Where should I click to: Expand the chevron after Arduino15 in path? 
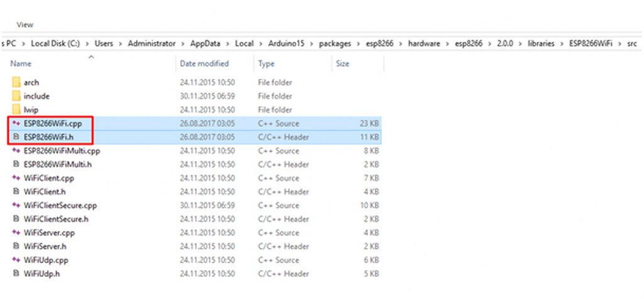tap(312, 43)
